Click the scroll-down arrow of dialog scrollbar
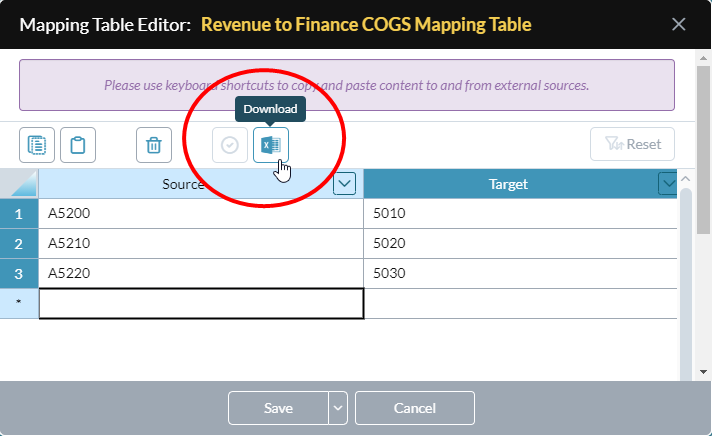Screen dimensions: 712x436 (703, 372)
